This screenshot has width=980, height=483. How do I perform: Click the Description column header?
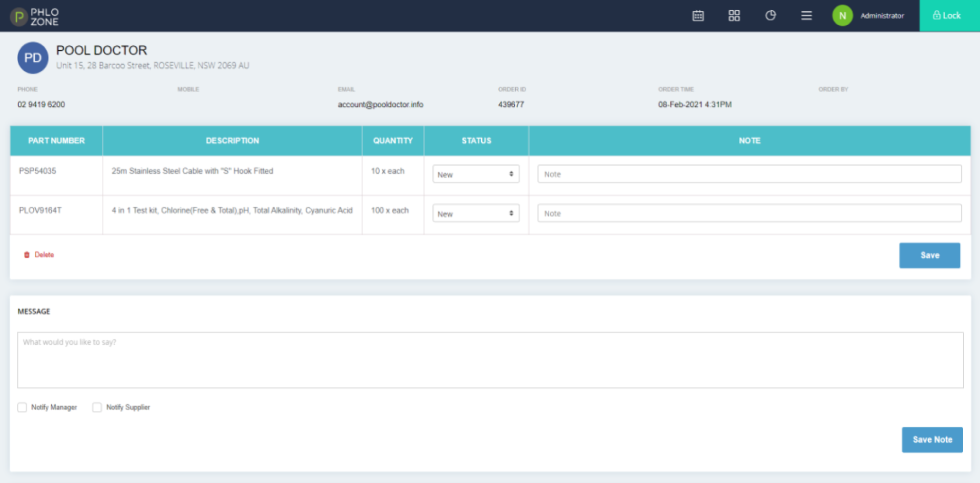[232, 141]
